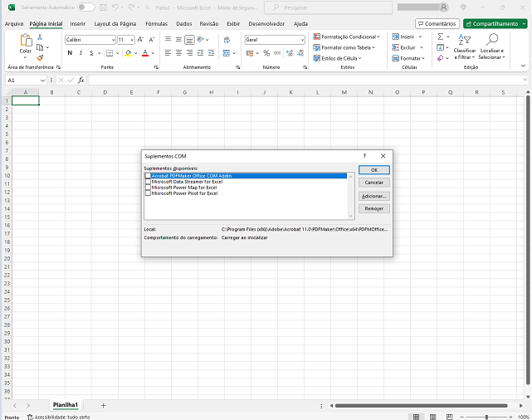Add a new sheet with plus button
Image resolution: width=532 pixels, height=420 pixels.
tap(103, 405)
